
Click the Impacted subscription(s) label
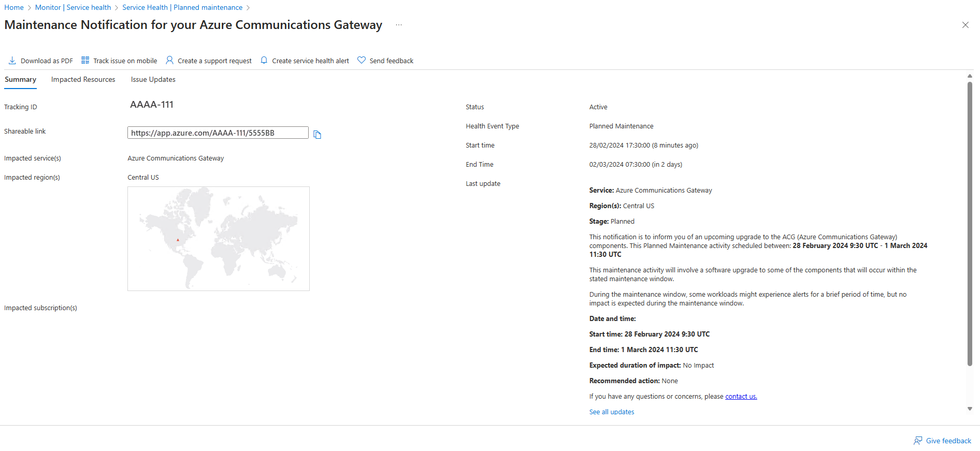click(x=41, y=308)
